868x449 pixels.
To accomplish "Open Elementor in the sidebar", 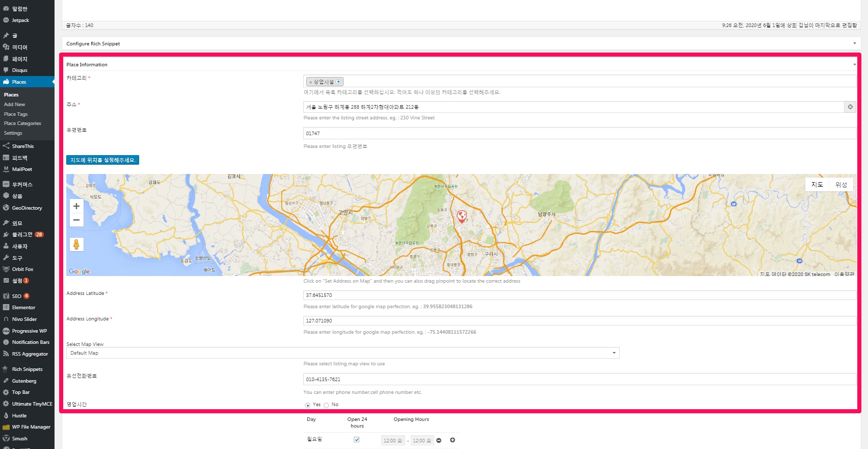I will [23, 307].
